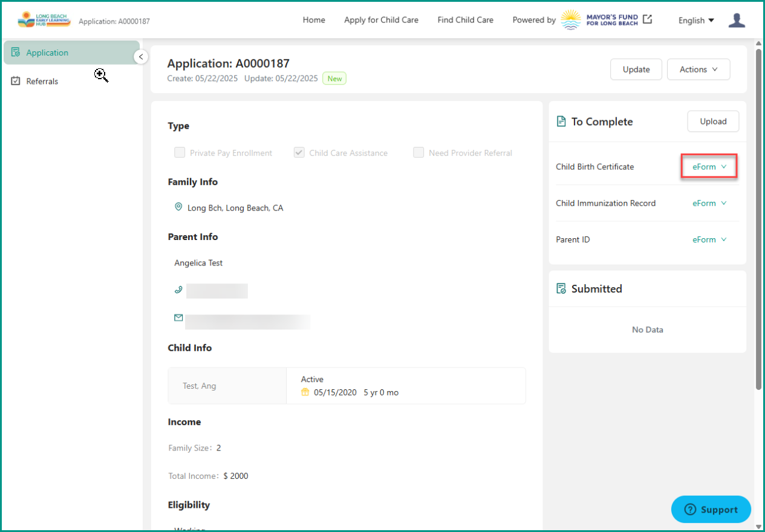This screenshot has width=765, height=532.
Task: Click the Child Immunization Record label
Action: click(x=606, y=203)
